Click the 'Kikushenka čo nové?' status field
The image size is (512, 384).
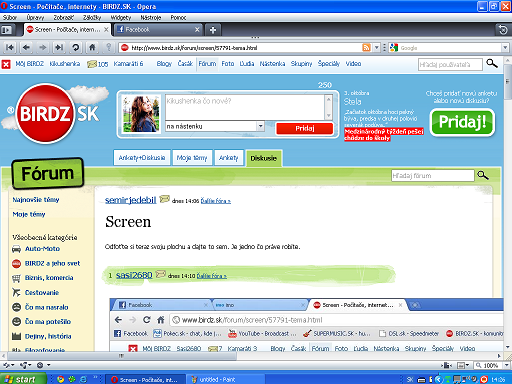pos(245,107)
